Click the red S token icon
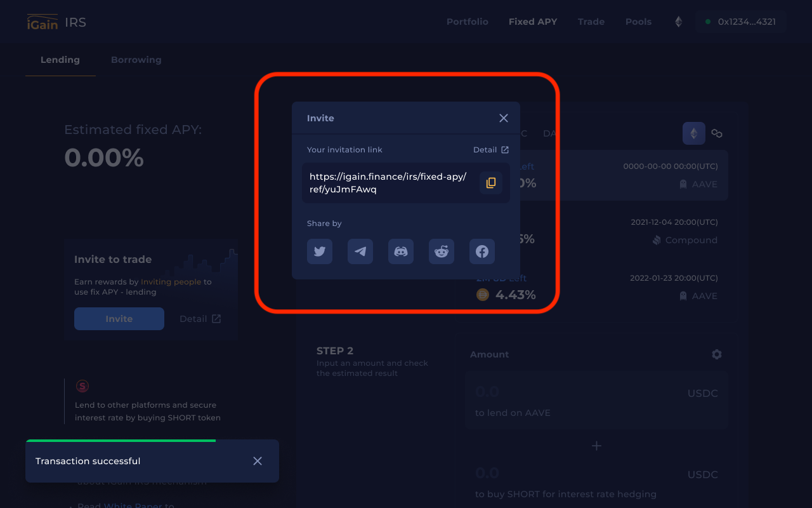 (x=82, y=385)
